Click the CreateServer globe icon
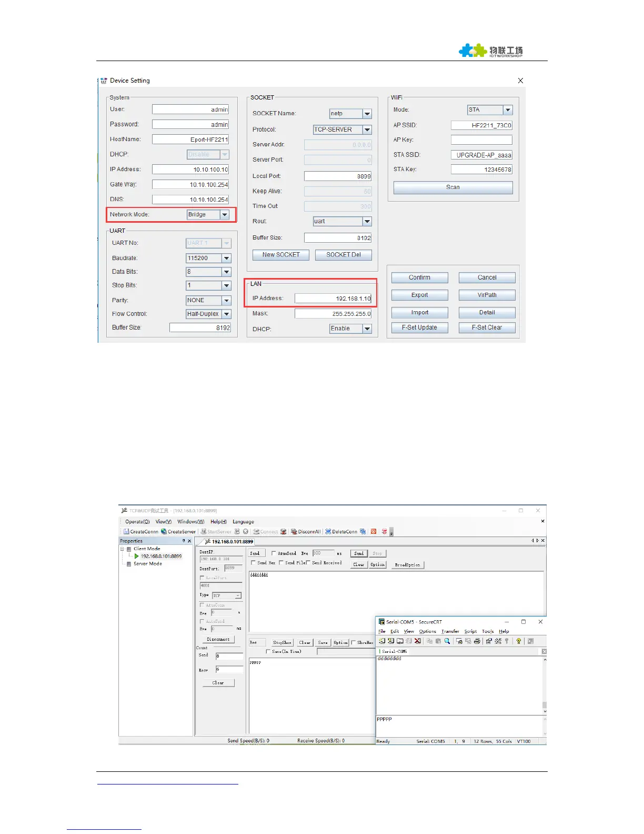This screenshot has width=644, height=834. (164, 531)
